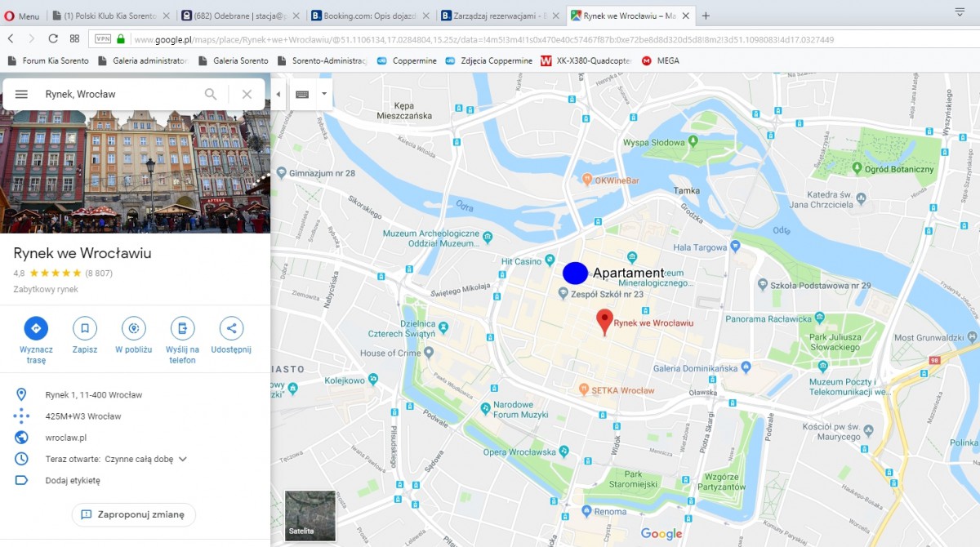The width and height of the screenshot is (980, 547).
Task: Open the Forum Kia Sorento bookmark
Action: (48, 60)
